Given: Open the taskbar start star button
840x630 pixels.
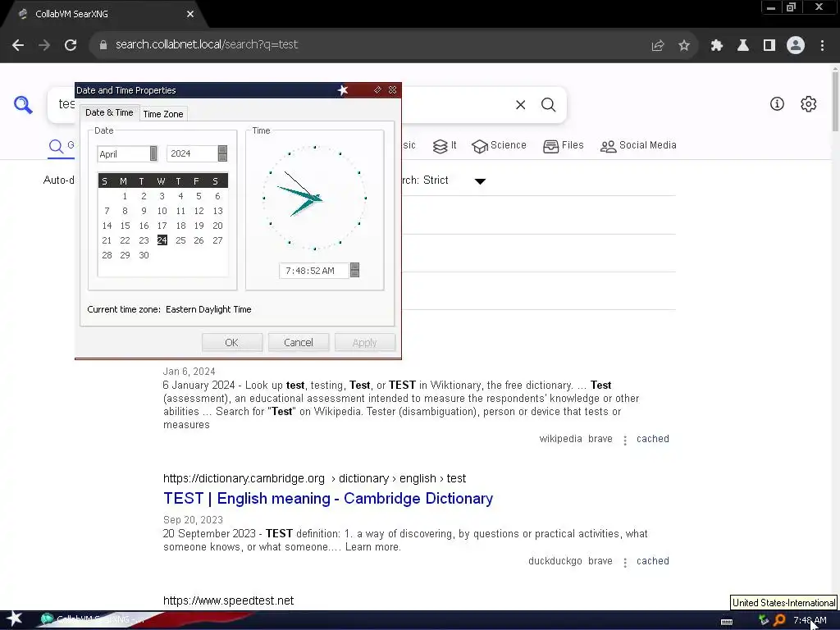Looking at the screenshot, I should pyautogui.click(x=15, y=619).
